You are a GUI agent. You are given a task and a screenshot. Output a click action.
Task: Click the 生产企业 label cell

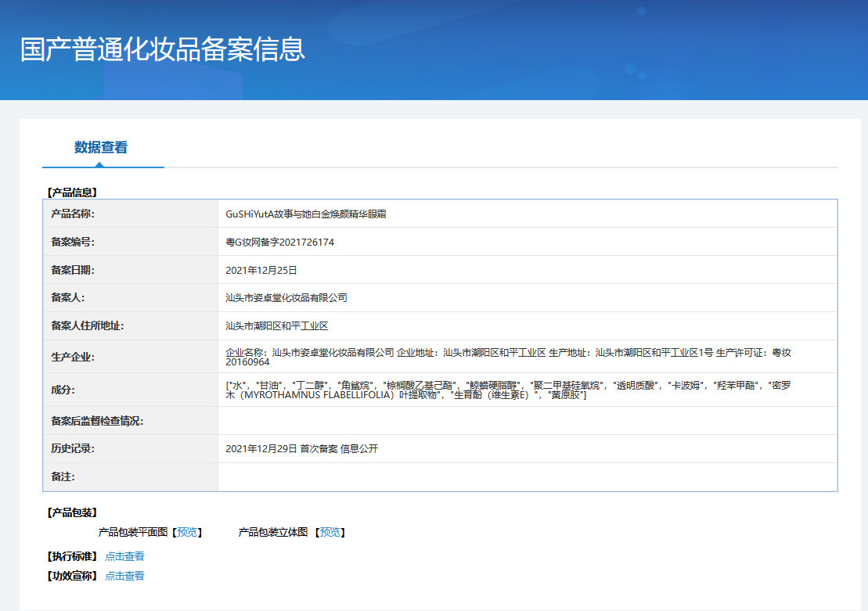(131, 357)
